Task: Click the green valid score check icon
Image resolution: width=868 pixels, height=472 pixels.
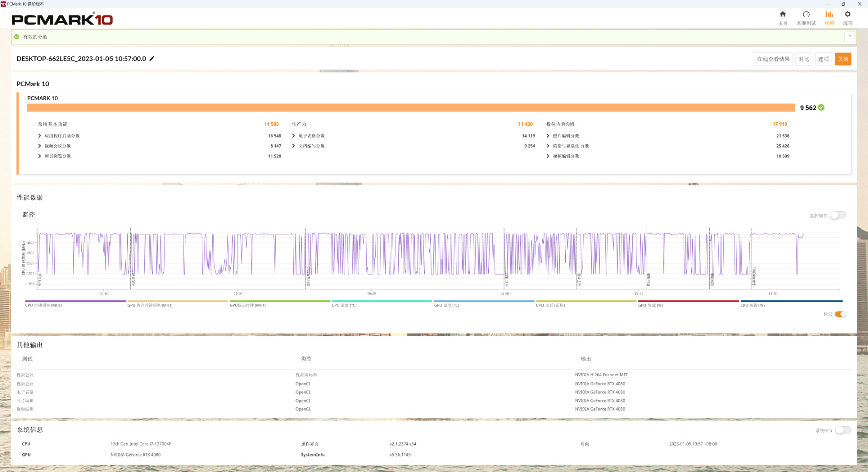Action: pyautogui.click(x=17, y=37)
